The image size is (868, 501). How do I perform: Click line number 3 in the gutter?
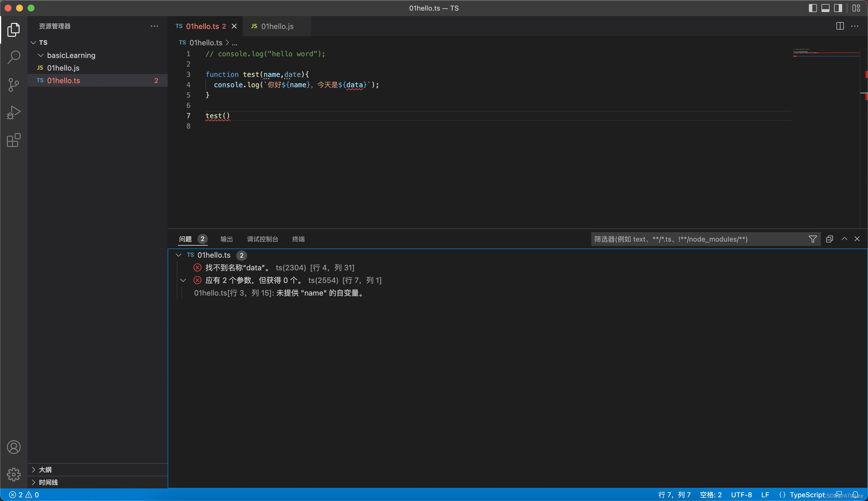pos(188,74)
